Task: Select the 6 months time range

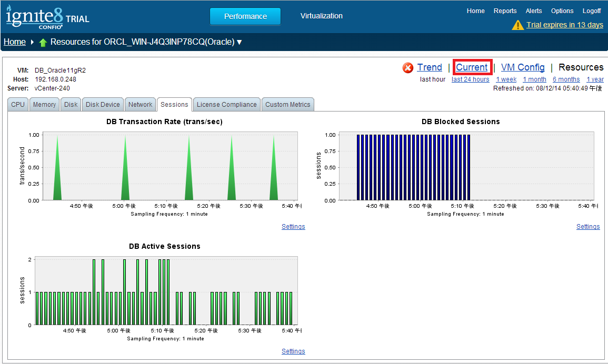Action: pos(566,79)
